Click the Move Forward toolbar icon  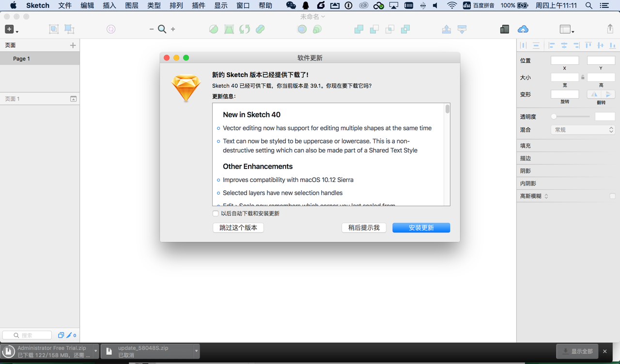447,30
